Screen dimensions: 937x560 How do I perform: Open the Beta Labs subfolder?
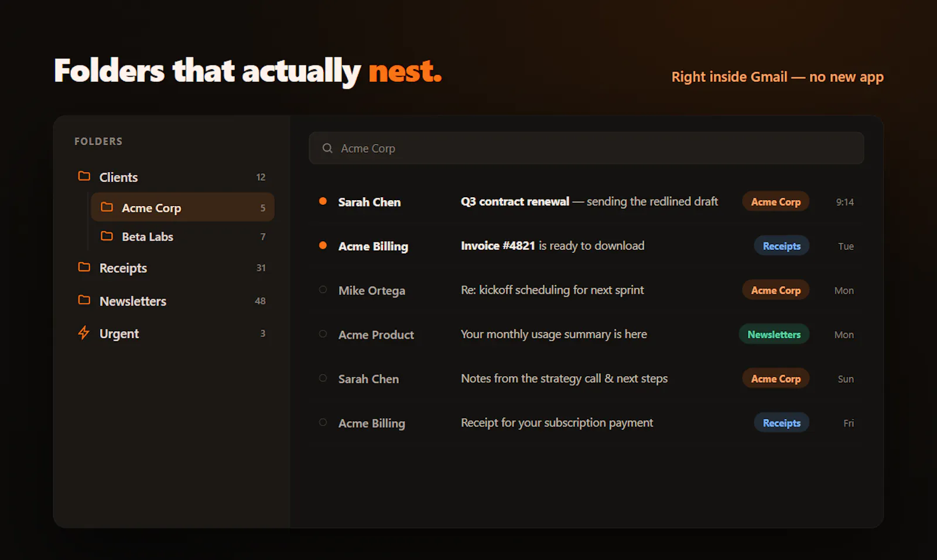(183, 236)
